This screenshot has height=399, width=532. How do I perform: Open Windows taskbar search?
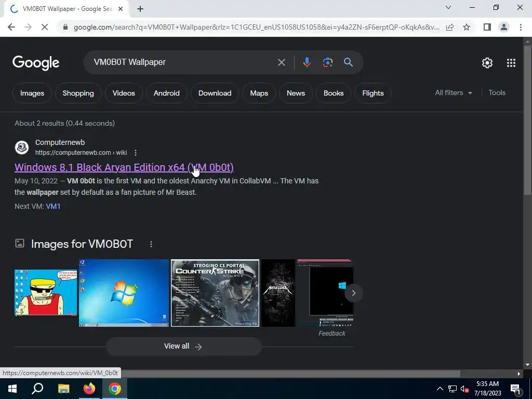click(x=37, y=389)
